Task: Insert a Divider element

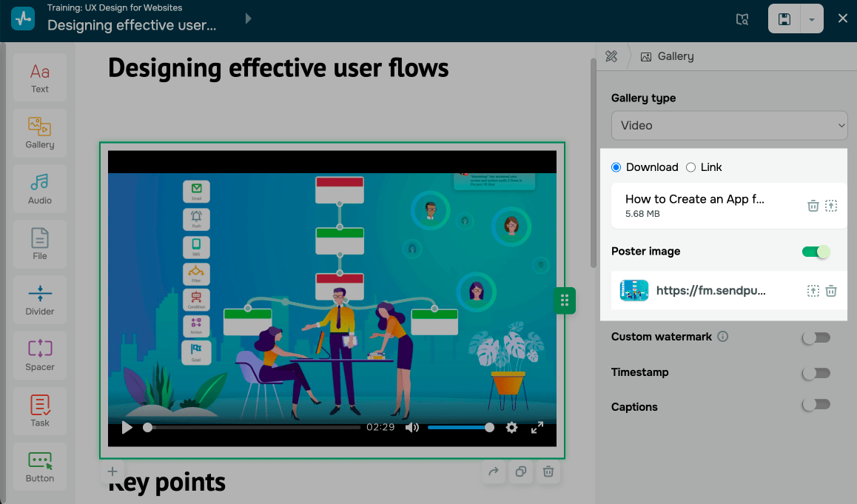Action: click(x=40, y=299)
